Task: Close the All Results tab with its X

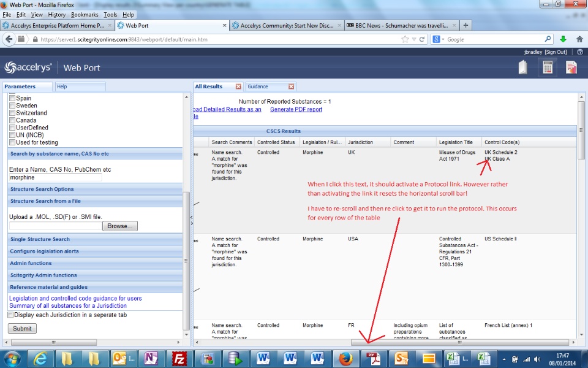Action: (x=238, y=86)
